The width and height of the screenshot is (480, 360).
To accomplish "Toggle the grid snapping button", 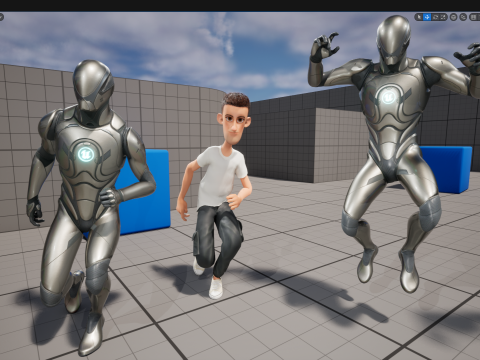I will point(473,17).
